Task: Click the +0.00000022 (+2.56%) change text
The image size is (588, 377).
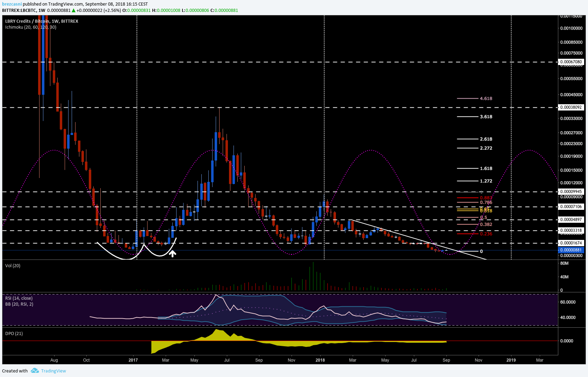Action: point(99,10)
